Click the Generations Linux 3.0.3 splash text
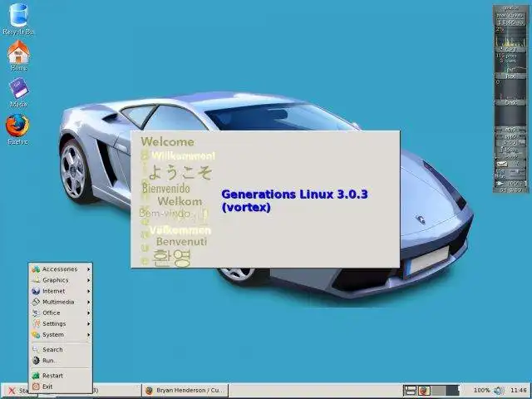Image resolution: width=532 pixels, height=399 pixels. (294, 200)
